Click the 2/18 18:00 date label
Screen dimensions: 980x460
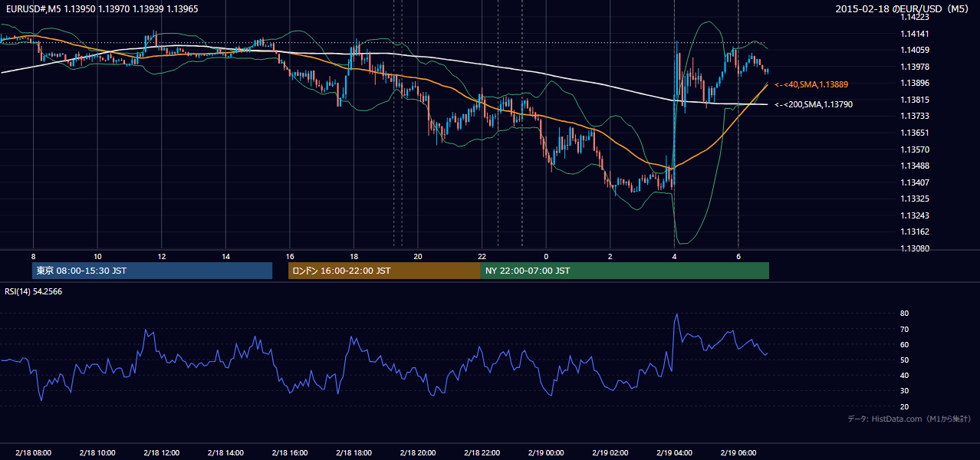[354, 453]
